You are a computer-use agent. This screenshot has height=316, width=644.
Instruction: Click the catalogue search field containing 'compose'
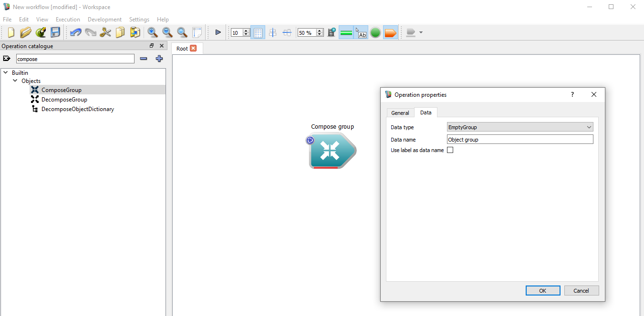75,59
